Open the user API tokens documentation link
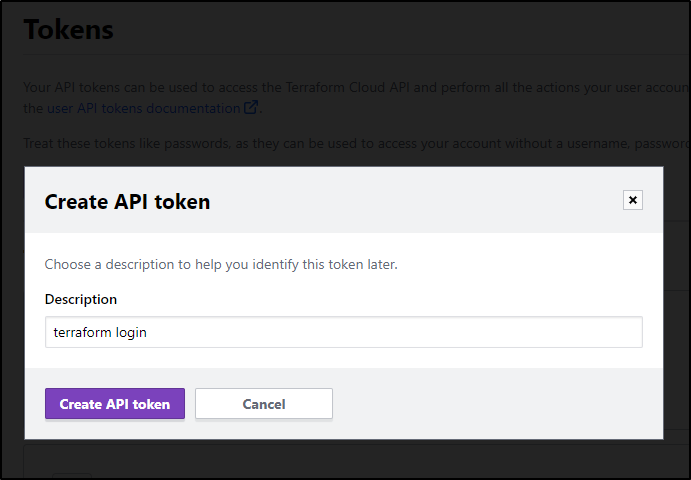 144,108
